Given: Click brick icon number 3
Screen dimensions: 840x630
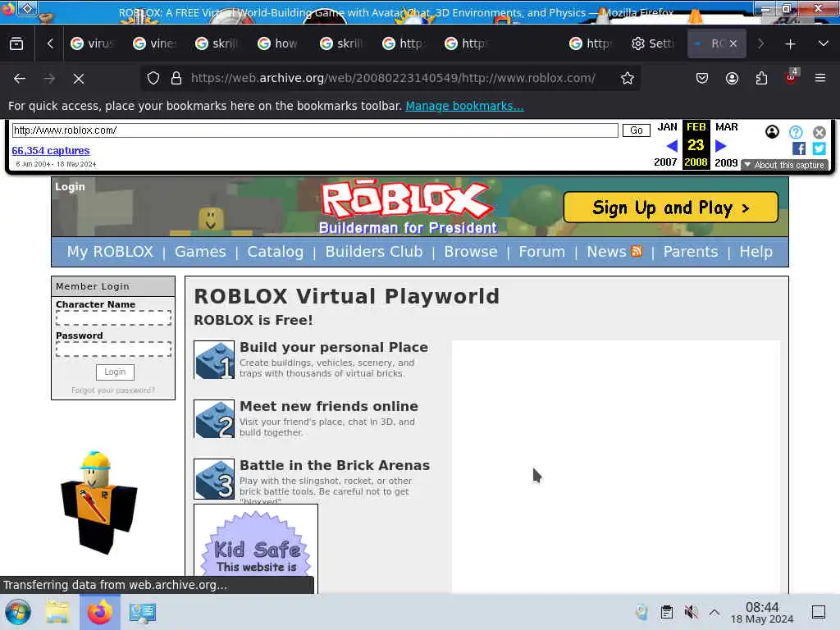Looking at the screenshot, I should coord(214,479).
